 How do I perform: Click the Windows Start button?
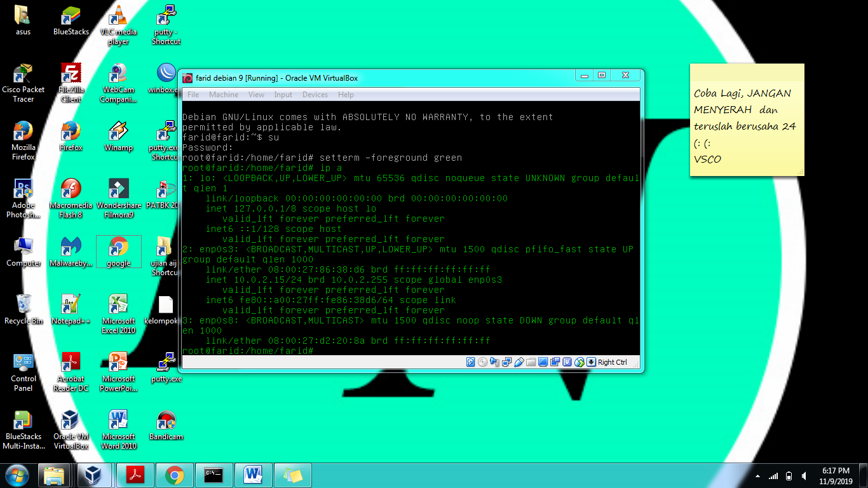tap(17, 475)
